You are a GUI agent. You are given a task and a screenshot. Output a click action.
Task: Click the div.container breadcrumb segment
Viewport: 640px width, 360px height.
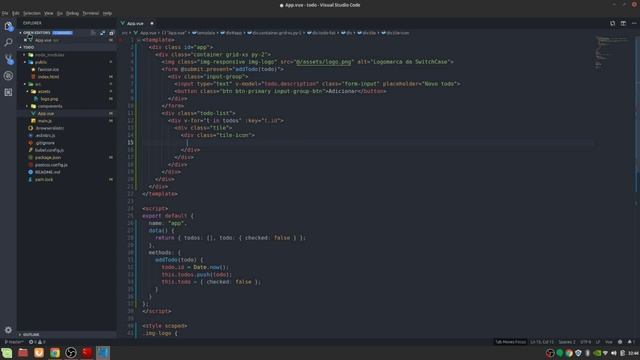pyautogui.click(x=274, y=33)
